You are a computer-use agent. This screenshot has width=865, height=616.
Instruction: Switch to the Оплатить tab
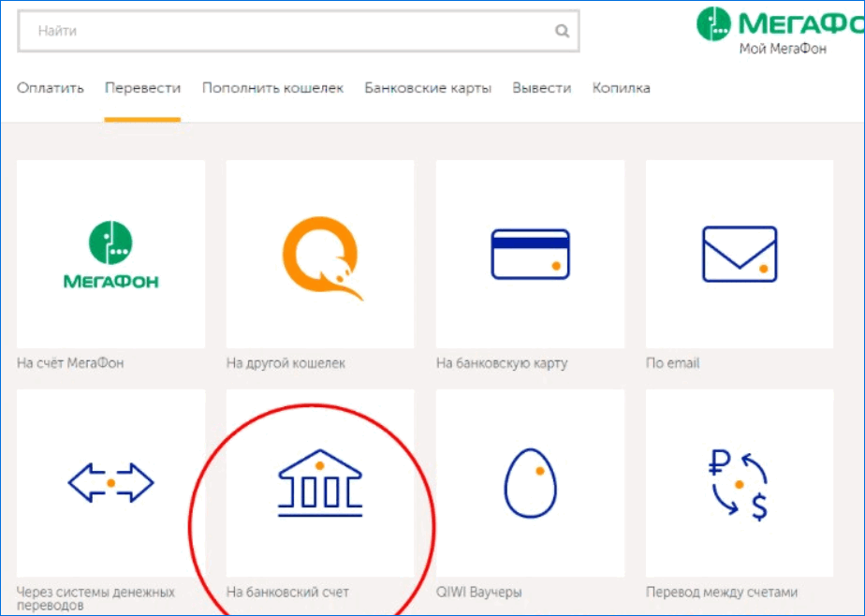(51, 88)
